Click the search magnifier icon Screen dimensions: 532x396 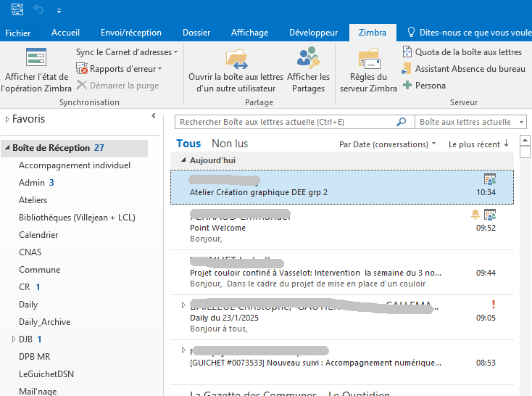(401, 122)
